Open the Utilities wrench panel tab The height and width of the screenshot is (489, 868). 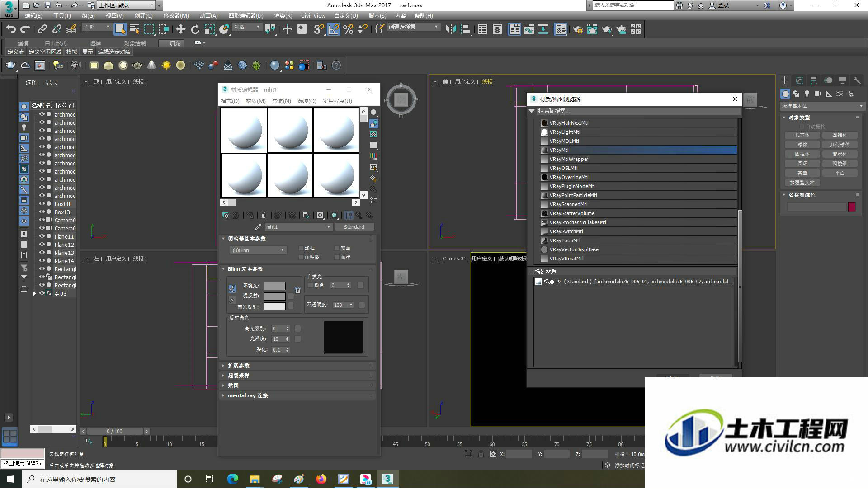857,80
